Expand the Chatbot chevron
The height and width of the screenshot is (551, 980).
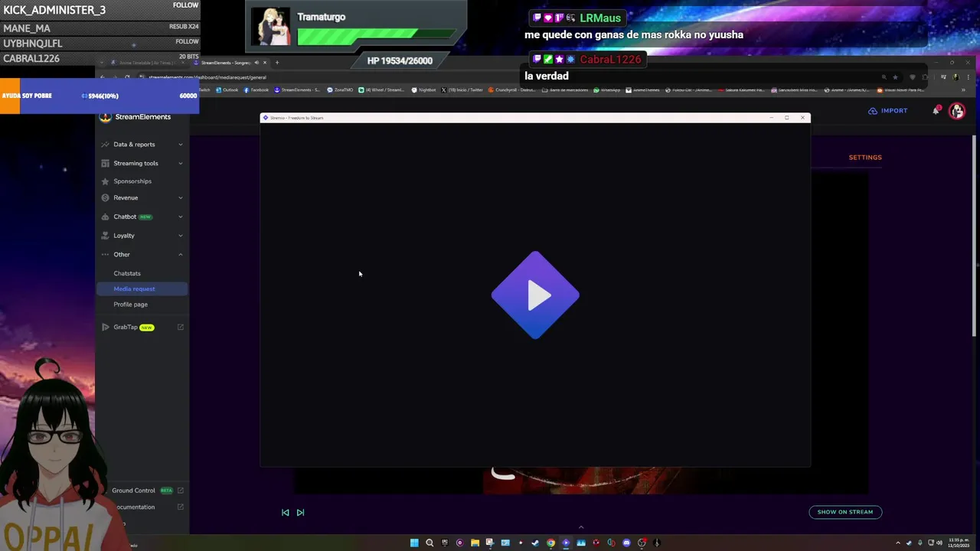coord(181,217)
